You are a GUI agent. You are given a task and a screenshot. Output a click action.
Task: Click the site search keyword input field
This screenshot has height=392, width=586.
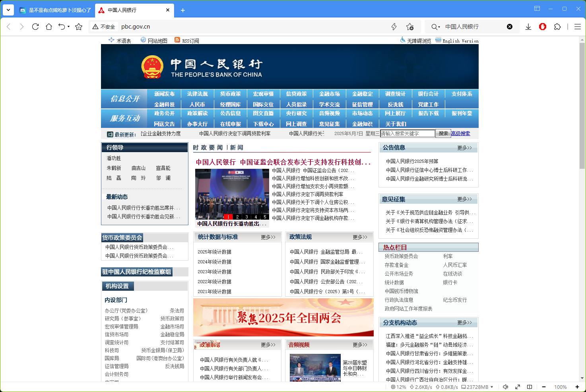407,133
